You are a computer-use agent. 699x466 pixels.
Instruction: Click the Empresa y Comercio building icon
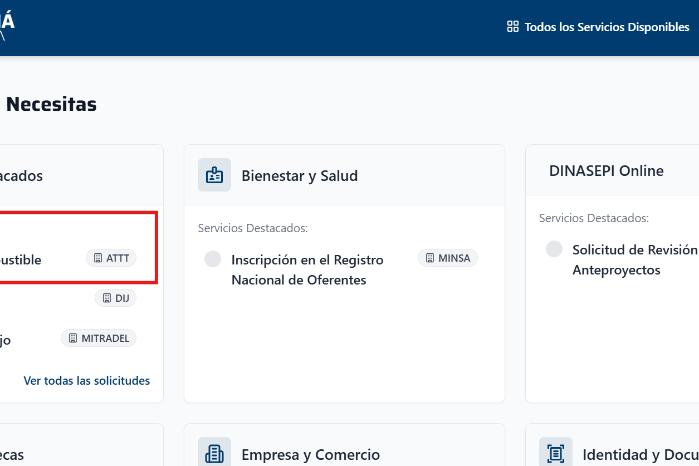(214, 454)
